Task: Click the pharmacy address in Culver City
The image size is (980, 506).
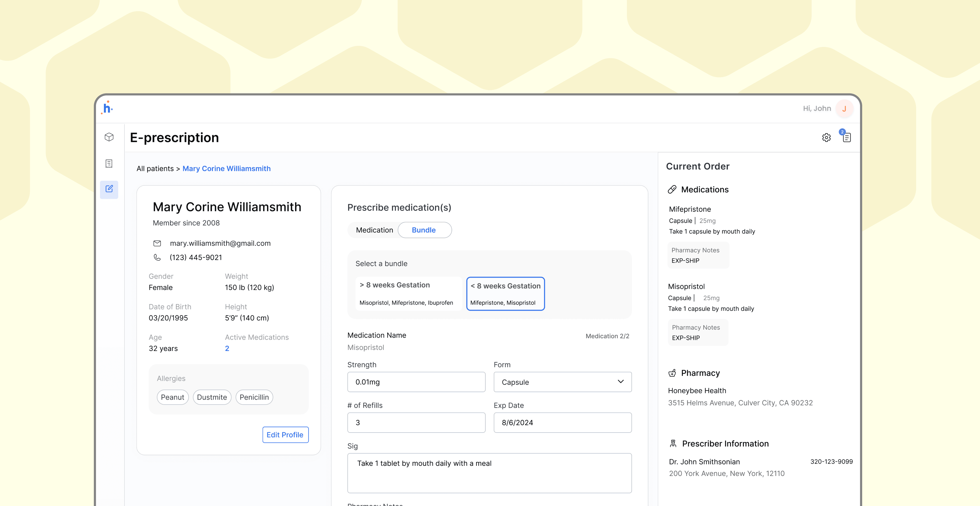Action: click(x=740, y=403)
